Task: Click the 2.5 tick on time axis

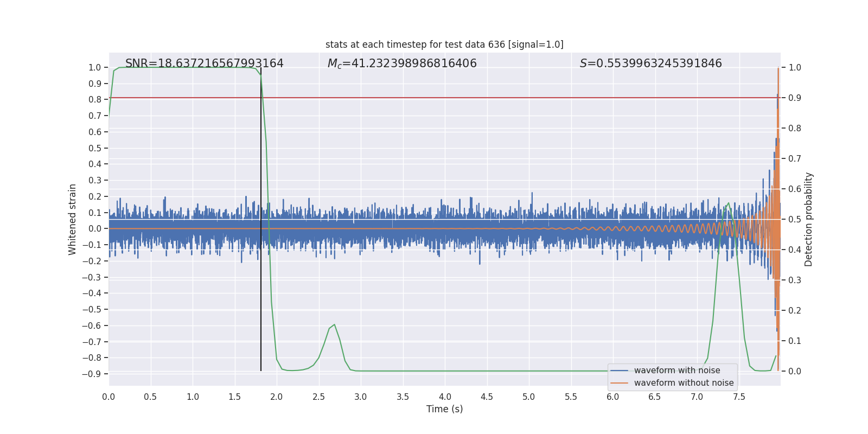Action: (x=318, y=397)
